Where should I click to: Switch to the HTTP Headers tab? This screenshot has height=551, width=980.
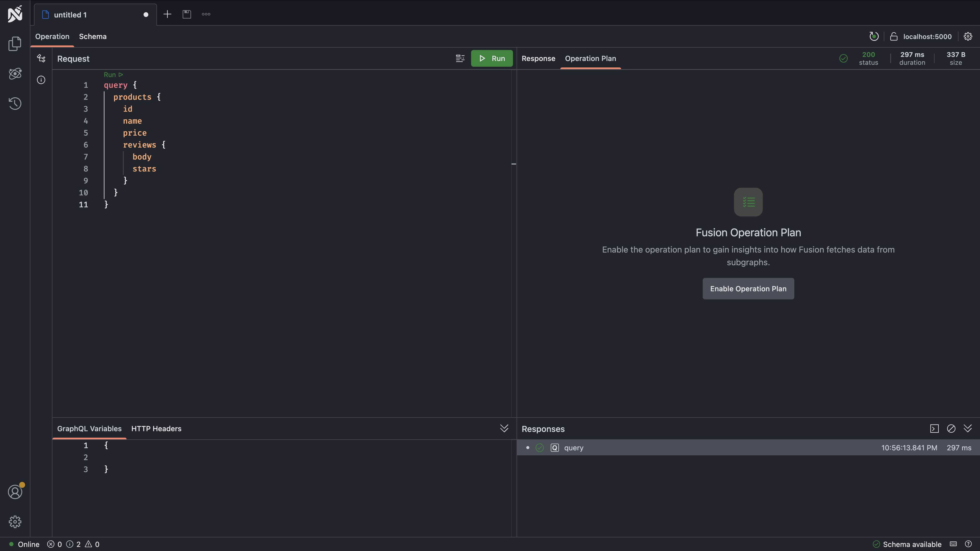click(x=156, y=429)
